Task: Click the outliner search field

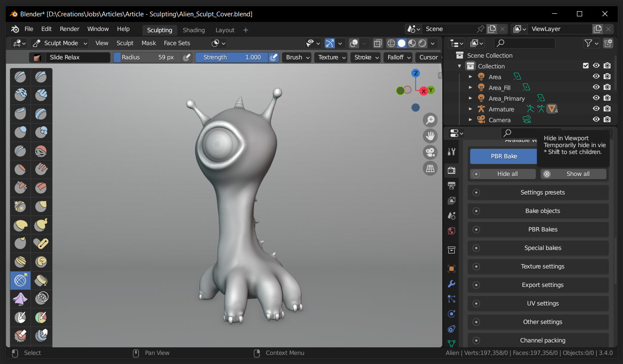Action: (524, 43)
